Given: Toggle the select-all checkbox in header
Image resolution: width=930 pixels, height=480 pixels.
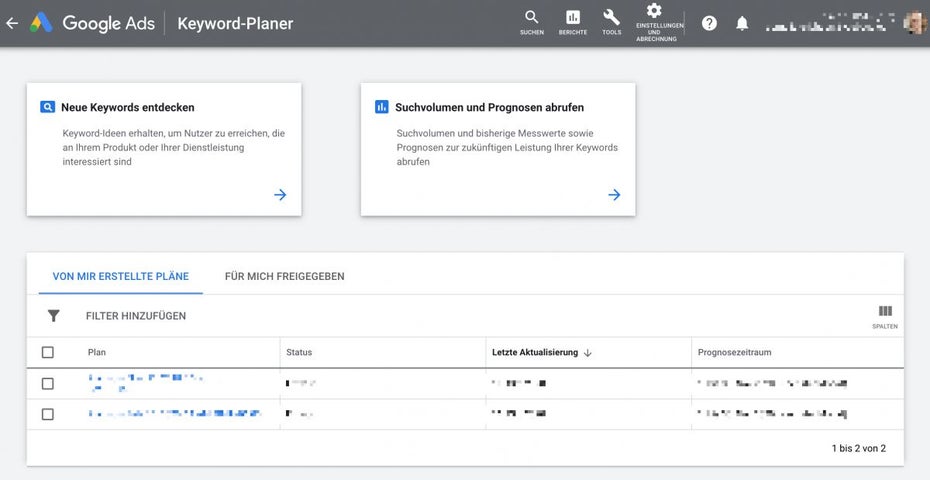Looking at the screenshot, I should [x=47, y=352].
